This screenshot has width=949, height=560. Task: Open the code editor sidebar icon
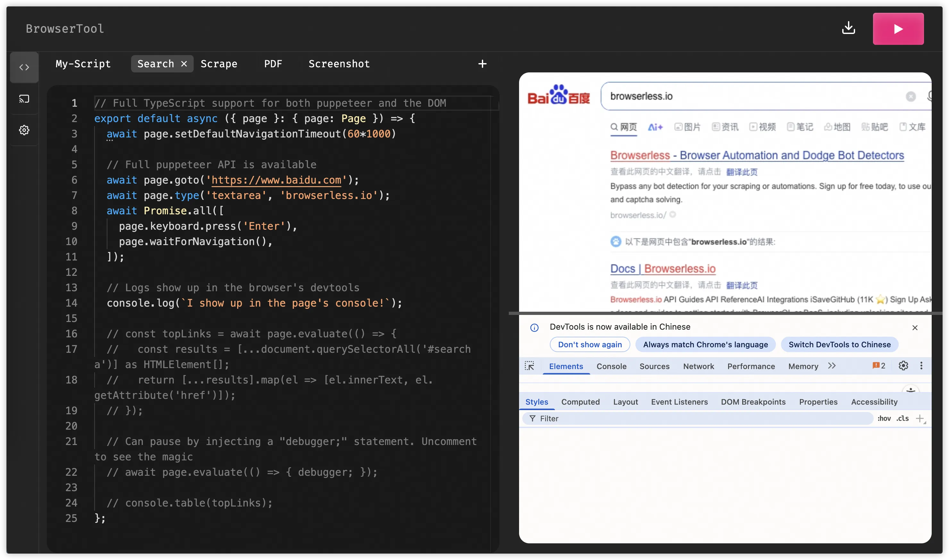point(24,67)
